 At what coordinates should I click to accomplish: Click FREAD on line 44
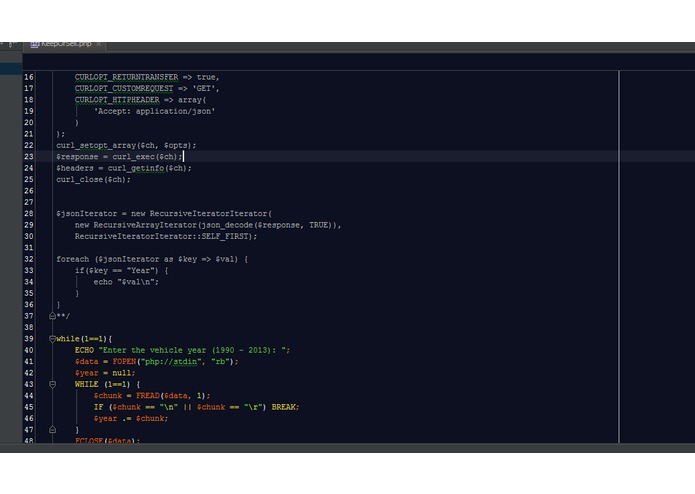[148, 396]
